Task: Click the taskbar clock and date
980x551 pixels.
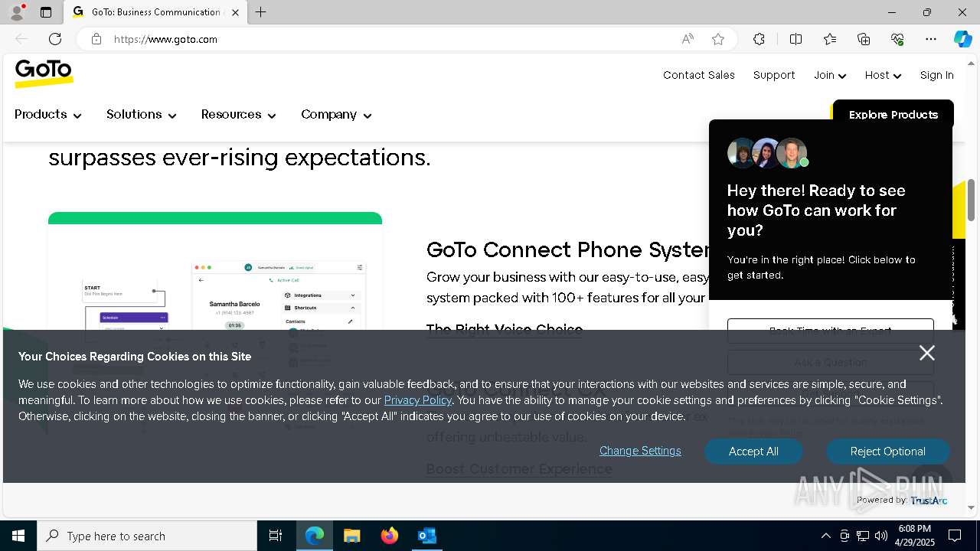Action: coord(914,536)
